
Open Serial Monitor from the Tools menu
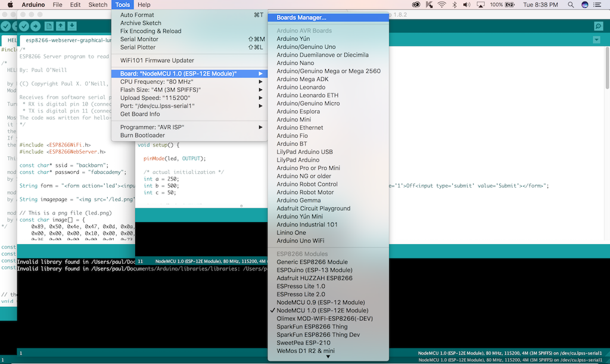click(189, 39)
